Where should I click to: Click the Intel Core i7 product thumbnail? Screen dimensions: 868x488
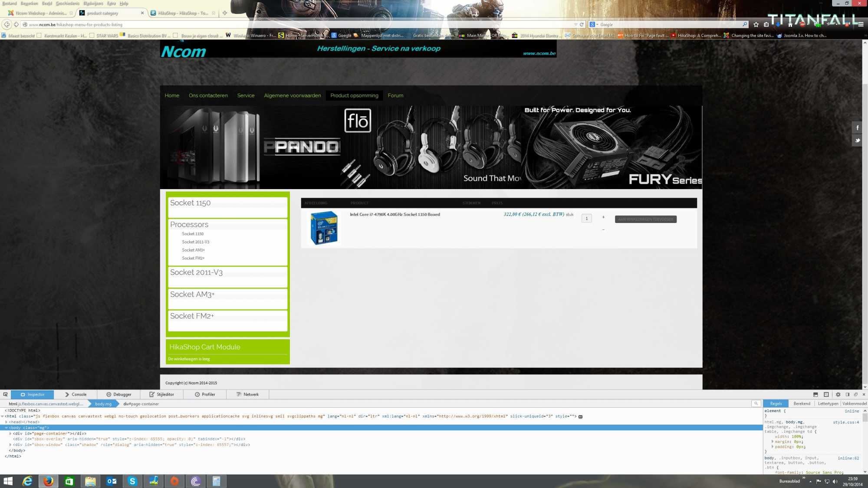click(324, 228)
